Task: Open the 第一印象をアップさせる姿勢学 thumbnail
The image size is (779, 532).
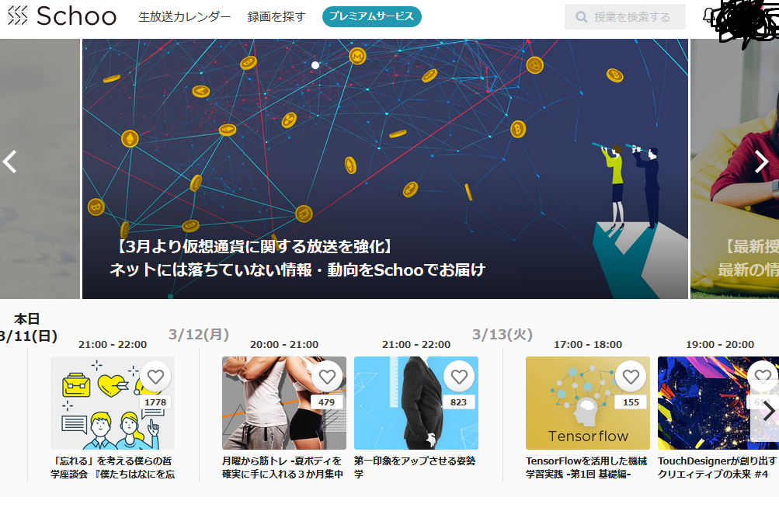Action: pos(416,403)
